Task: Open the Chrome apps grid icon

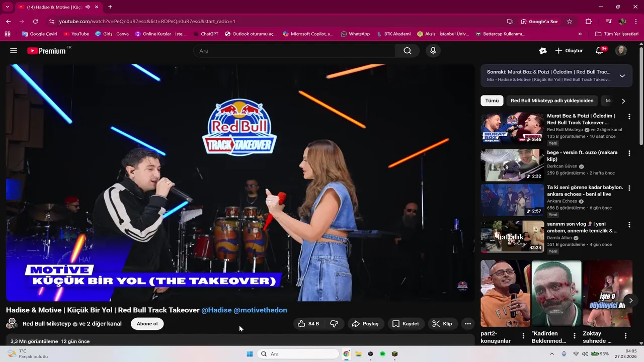Action: click(8, 34)
